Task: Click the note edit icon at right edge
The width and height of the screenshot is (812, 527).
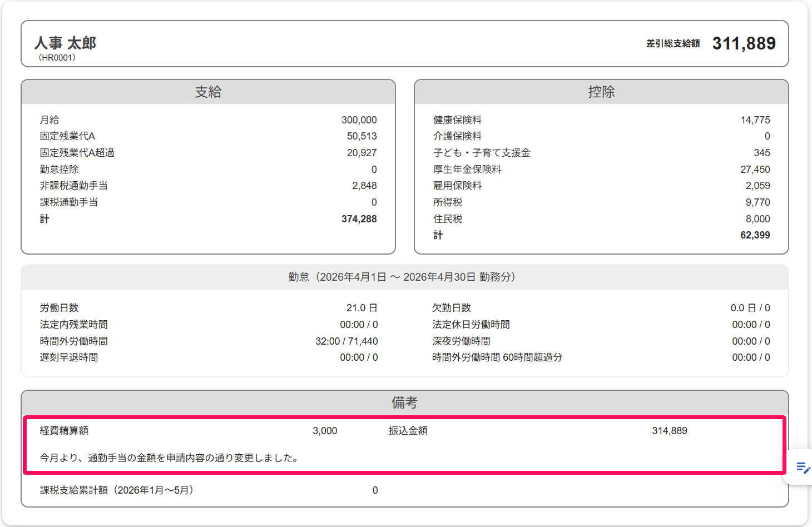Action: (803, 468)
